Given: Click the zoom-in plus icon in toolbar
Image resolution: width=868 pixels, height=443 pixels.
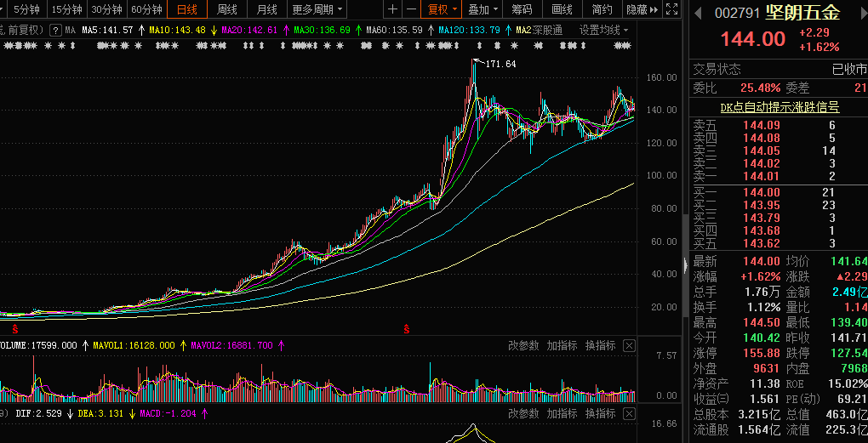Looking at the screenshot, I should click(x=392, y=9).
